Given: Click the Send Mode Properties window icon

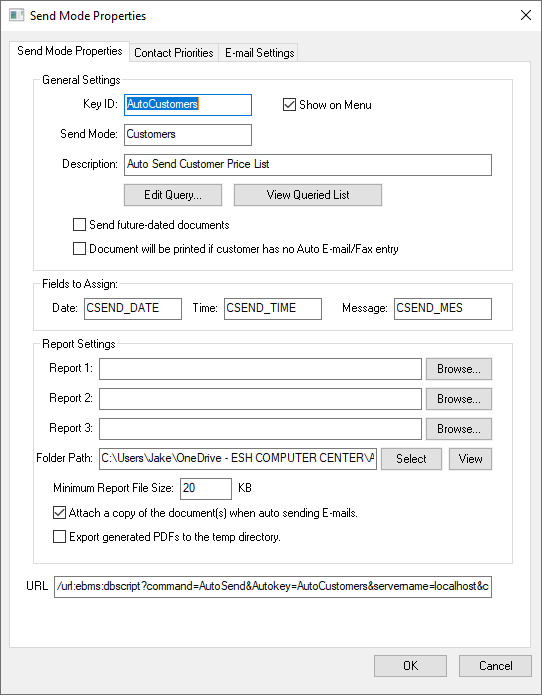Looking at the screenshot, I should [x=16, y=15].
